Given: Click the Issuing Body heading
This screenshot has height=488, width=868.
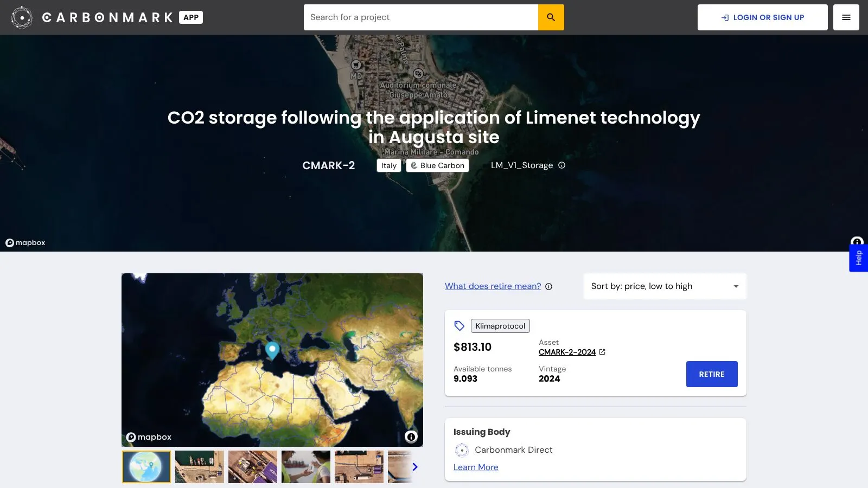Looking at the screenshot, I should coord(482,432).
